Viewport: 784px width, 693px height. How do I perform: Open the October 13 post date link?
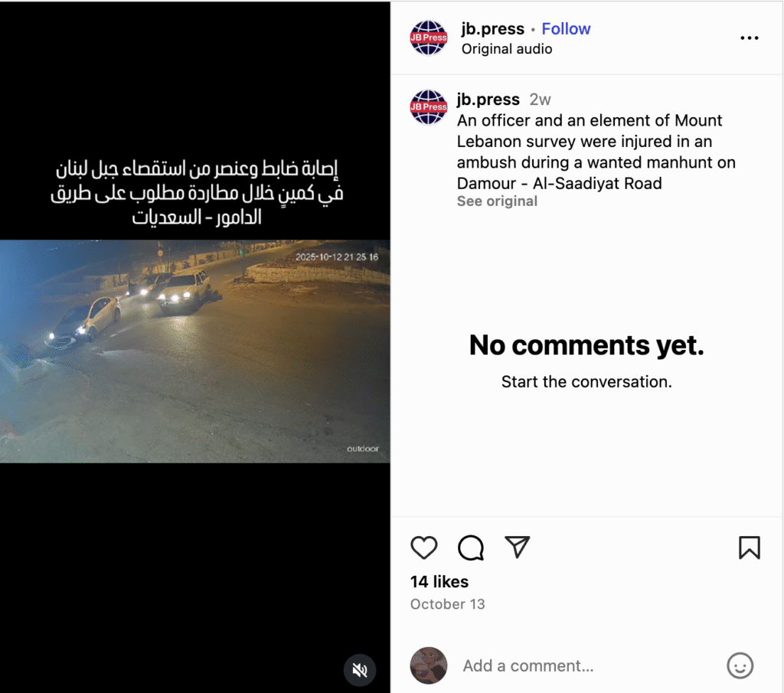click(447, 604)
